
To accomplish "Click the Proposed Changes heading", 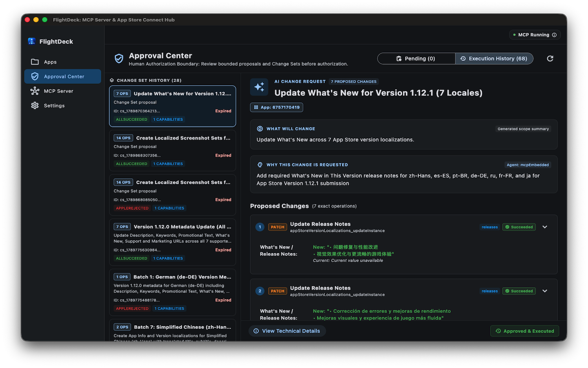I will (280, 206).
